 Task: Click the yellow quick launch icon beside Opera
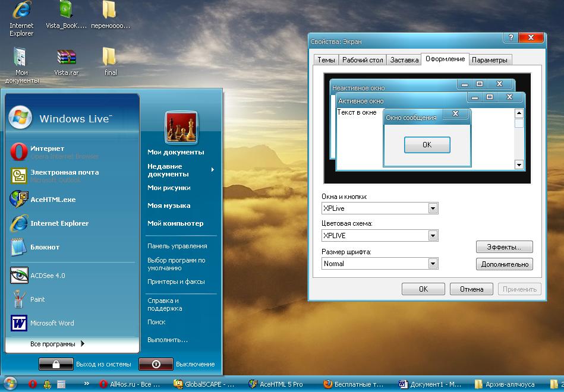[x=47, y=384]
